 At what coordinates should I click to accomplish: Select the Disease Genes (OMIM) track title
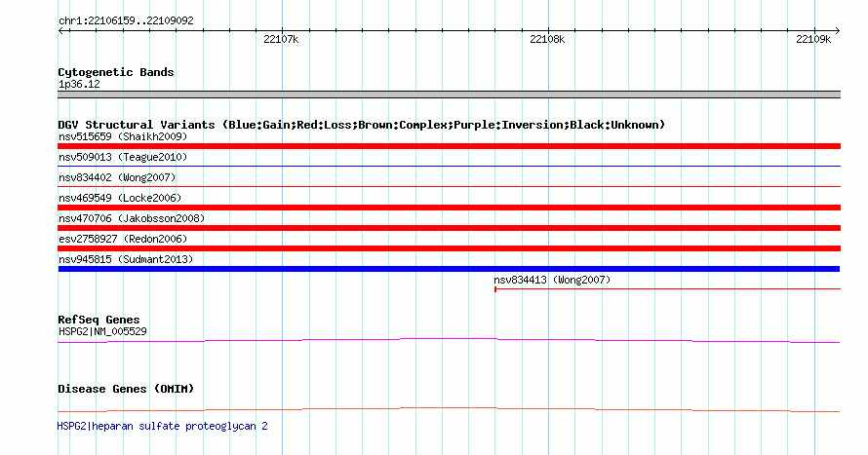pos(126,389)
